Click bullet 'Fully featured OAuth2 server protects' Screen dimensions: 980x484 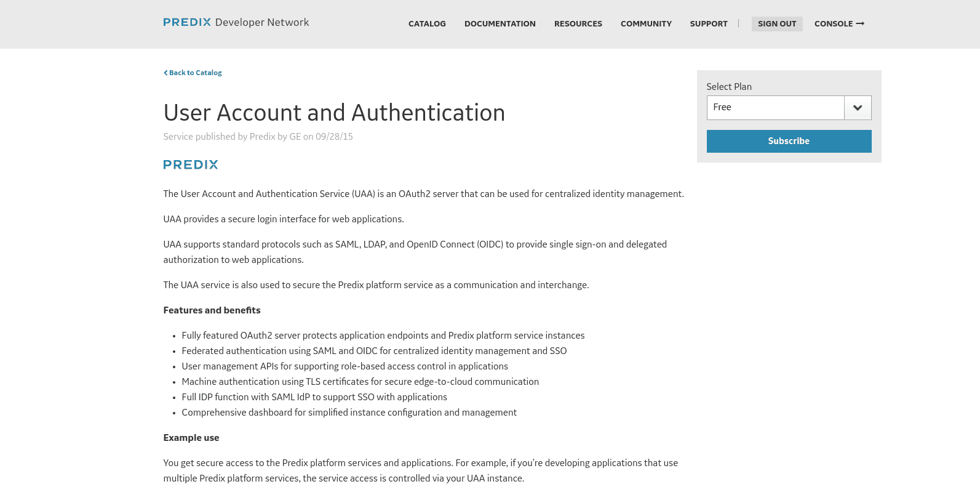[383, 336]
